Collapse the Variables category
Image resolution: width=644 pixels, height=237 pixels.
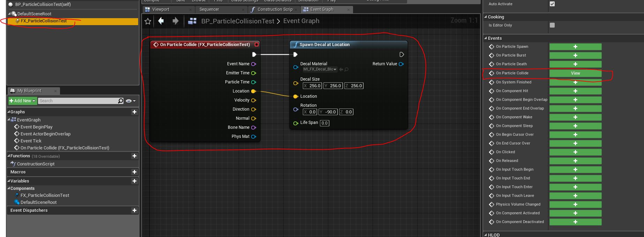click(x=9, y=181)
